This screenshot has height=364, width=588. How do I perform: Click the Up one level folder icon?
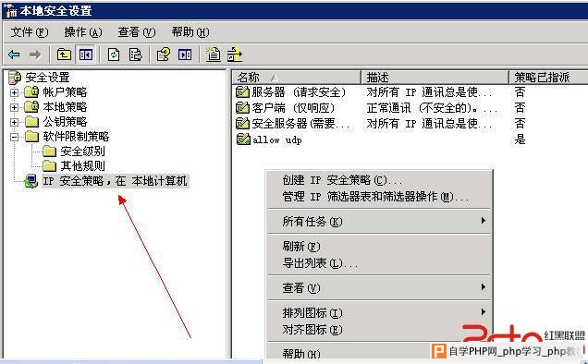click(x=64, y=55)
